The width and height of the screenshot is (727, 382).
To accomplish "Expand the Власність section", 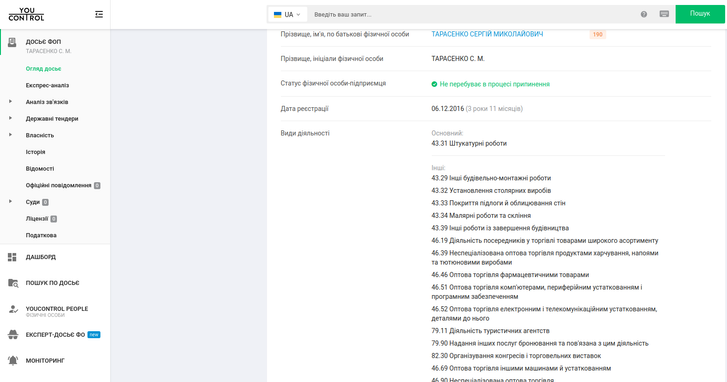I will pos(10,135).
